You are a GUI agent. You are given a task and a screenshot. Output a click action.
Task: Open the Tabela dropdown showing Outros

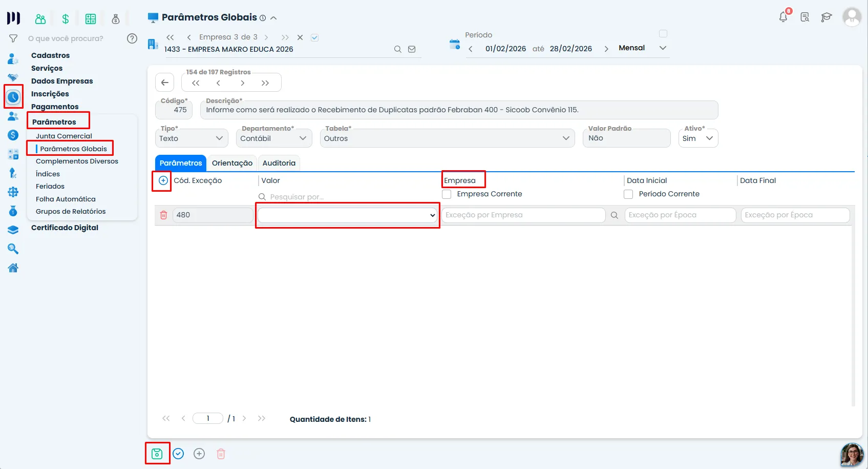click(447, 138)
